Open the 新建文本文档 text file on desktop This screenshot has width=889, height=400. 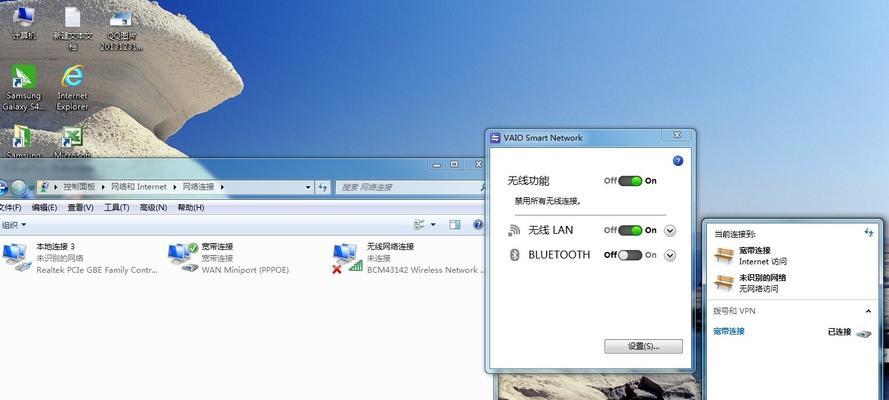[73, 28]
